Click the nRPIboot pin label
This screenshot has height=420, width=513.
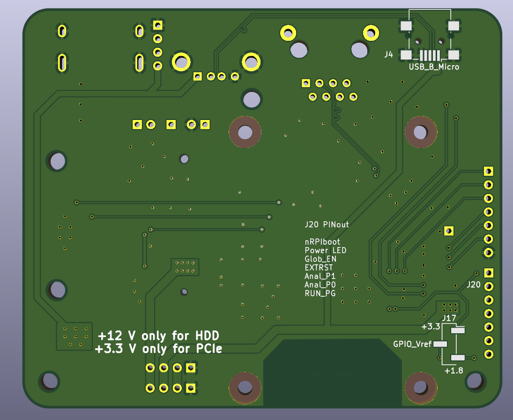coord(322,242)
